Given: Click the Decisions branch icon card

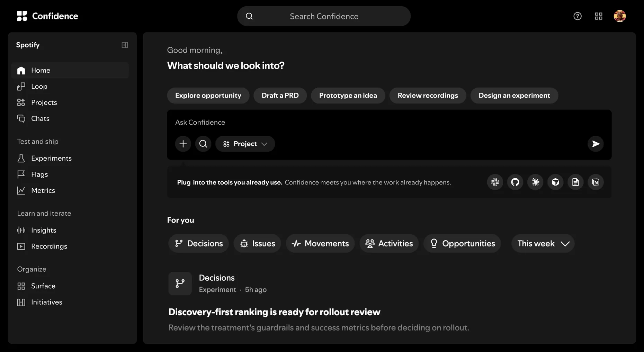Looking at the screenshot, I should (180, 283).
